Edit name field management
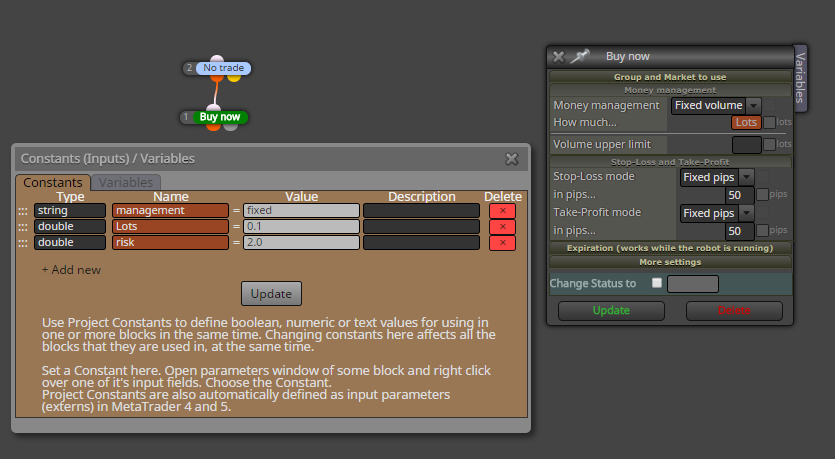 [170, 211]
